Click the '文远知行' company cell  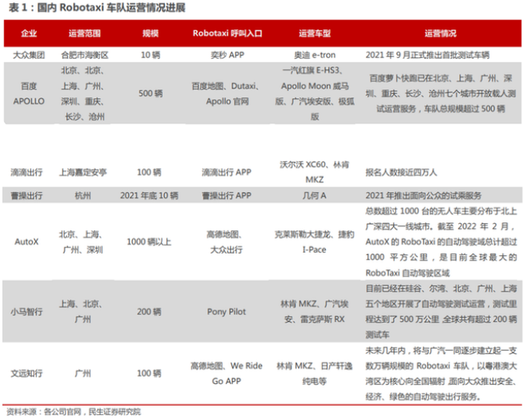pyautogui.click(x=26, y=373)
